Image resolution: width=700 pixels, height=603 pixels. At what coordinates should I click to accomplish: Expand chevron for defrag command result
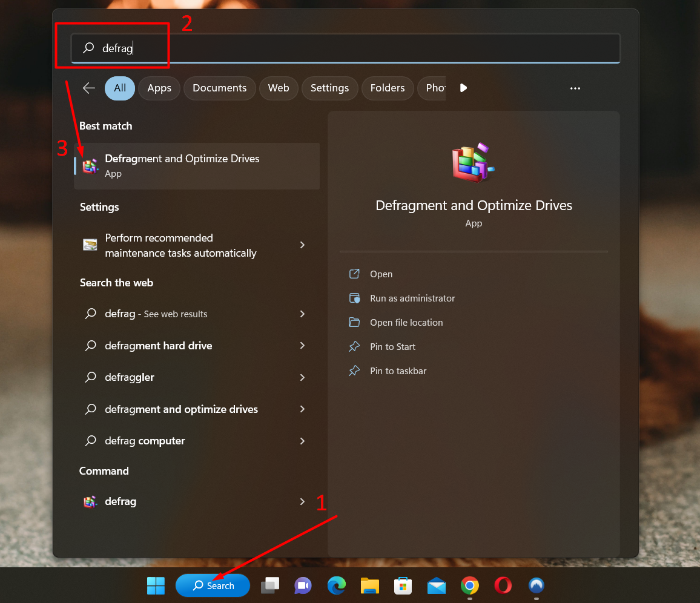point(302,502)
